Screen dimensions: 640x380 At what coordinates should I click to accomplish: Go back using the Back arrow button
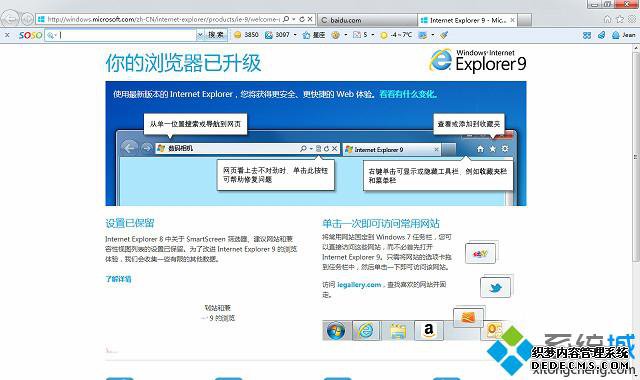pyautogui.click(x=10, y=18)
